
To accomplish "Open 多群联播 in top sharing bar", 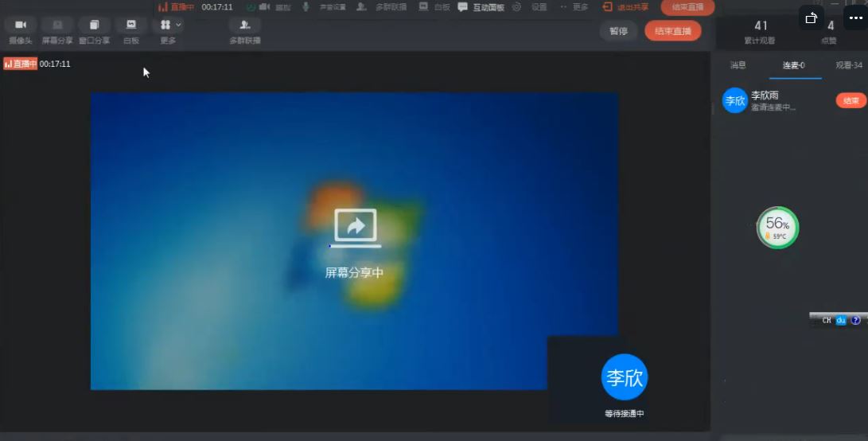I will (x=382, y=7).
